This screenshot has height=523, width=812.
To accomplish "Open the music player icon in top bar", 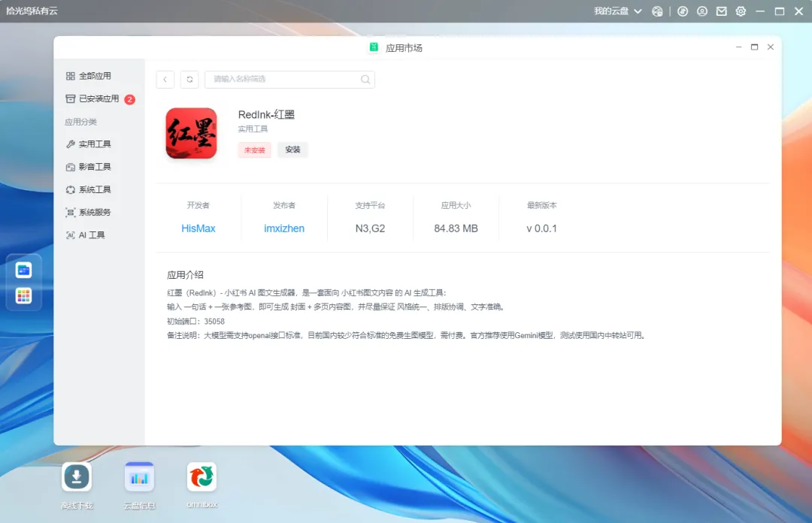I will (x=683, y=11).
